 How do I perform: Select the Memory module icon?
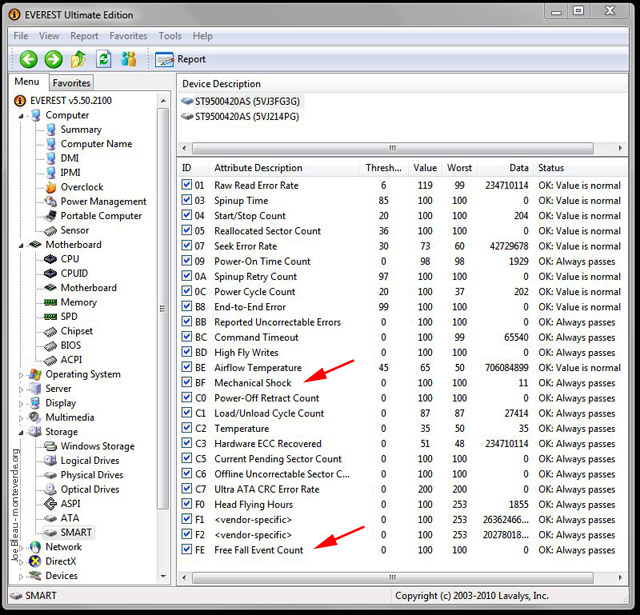pos(51,302)
